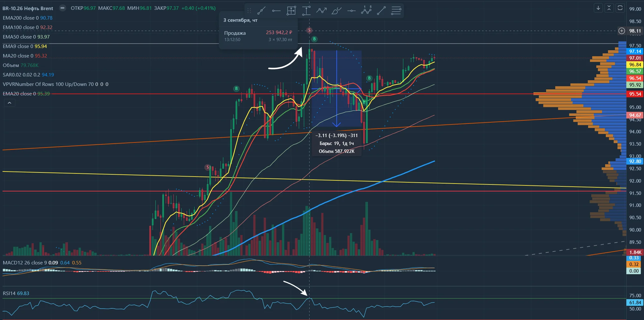The height and width of the screenshot is (320, 644).
Task: Click the yellow 96.84 price label
Action: (635, 65)
